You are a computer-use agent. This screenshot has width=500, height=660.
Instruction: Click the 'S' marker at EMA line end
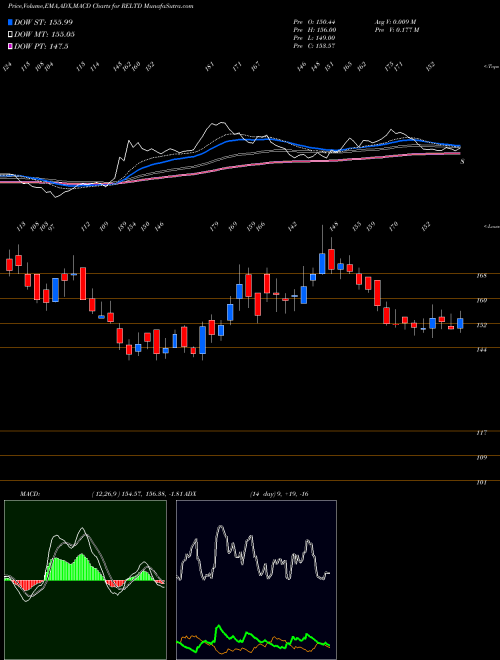pyautogui.click(x=462, y=161)
